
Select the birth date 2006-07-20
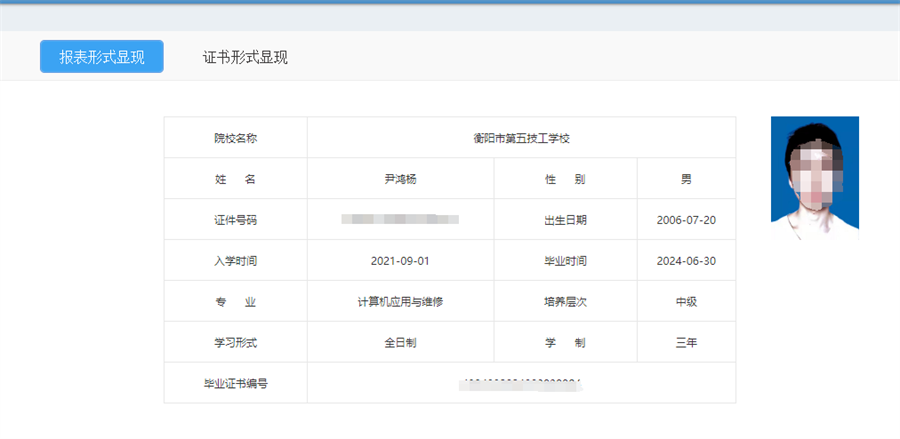686,220
